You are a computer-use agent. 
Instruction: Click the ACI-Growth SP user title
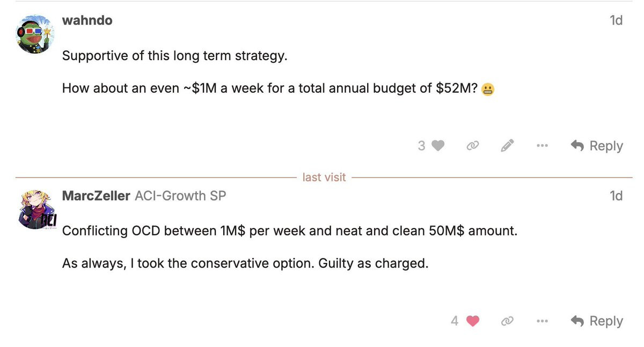click(x=180, y=196)
